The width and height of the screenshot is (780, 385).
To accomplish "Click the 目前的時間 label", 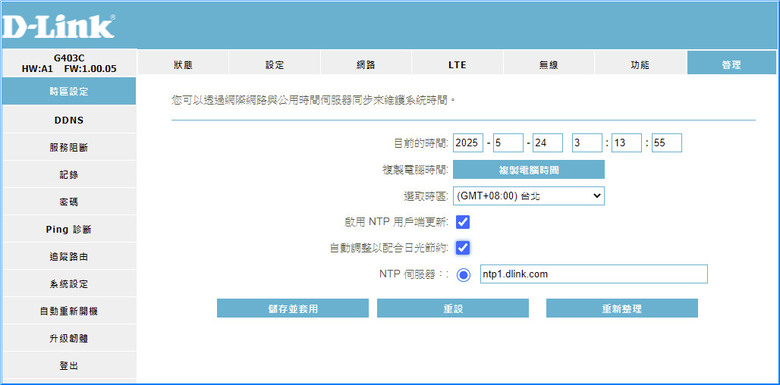I will [421, 143].
